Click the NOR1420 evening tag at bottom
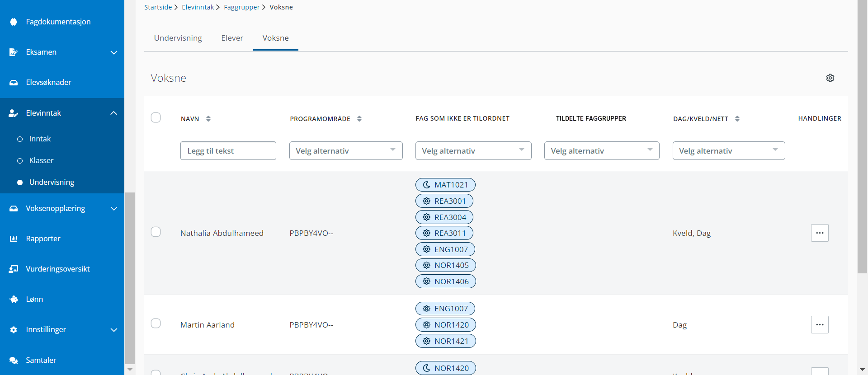This screenshot has height=375, width=868. click(x=446, y=368)
